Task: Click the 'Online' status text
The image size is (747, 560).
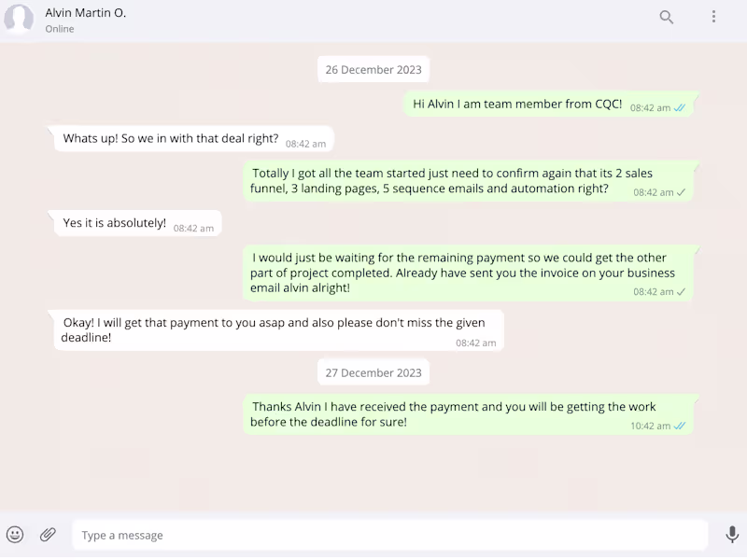Action: (x=60, y=29)
